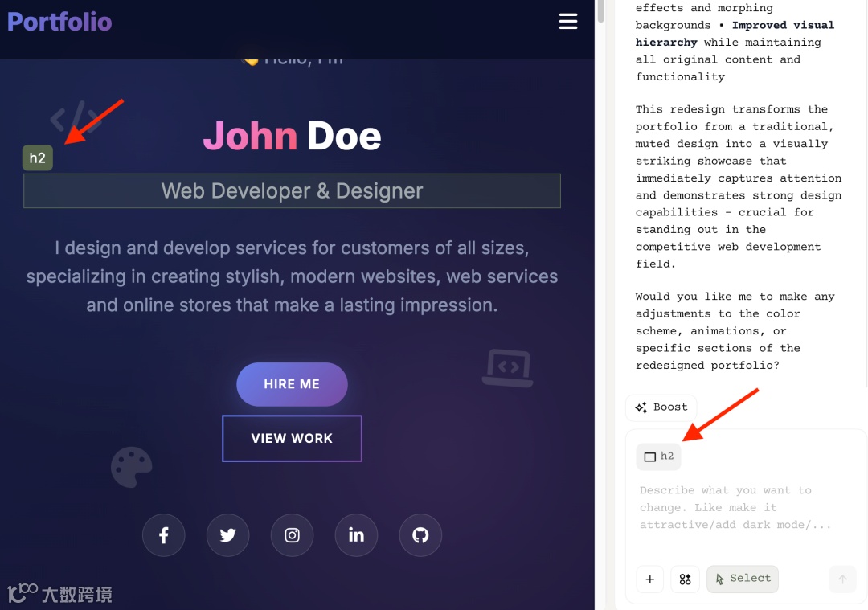
Task: Click the "Would you like me to make any adjustments" text
Action: [735, 331]
